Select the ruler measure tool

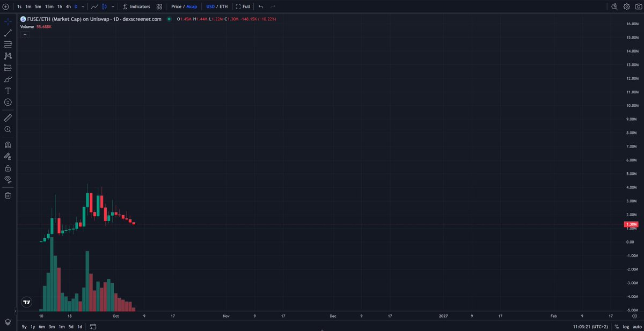tap(8, 117)
